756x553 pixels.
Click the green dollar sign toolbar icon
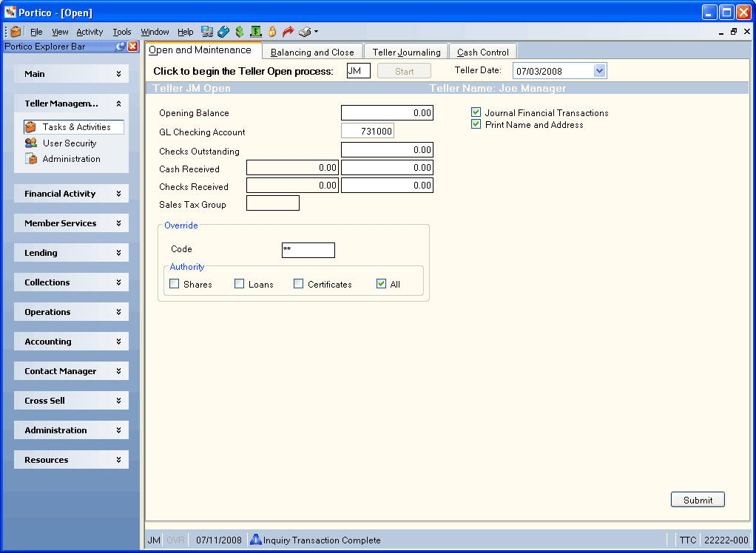click(240, 32)
